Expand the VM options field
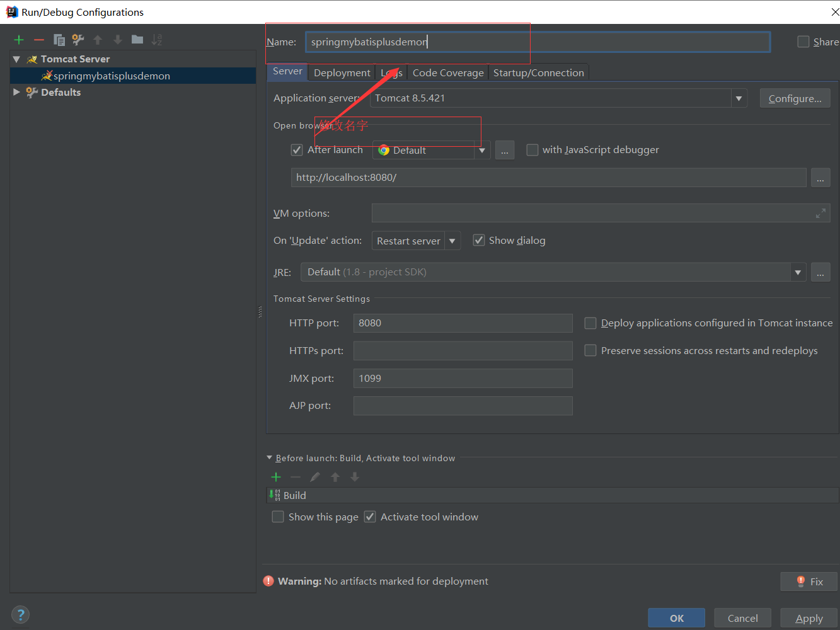840x630 pixels. point(820,214)
